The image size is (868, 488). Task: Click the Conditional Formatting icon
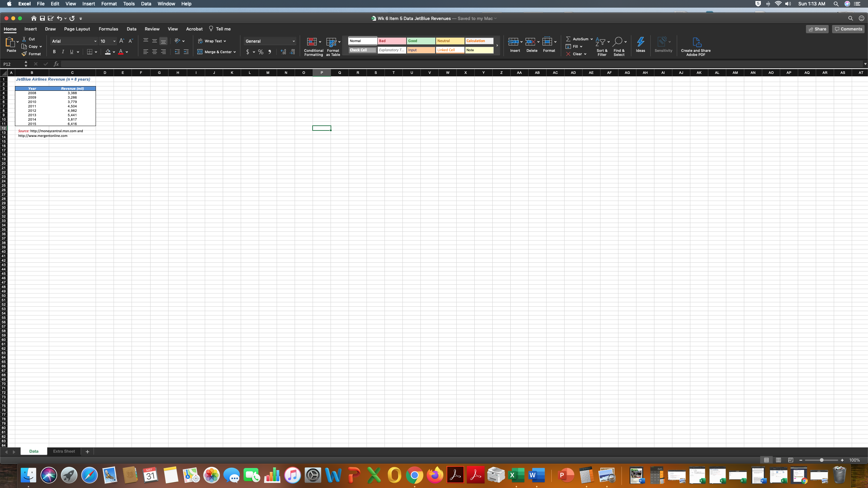coord(311,42)
